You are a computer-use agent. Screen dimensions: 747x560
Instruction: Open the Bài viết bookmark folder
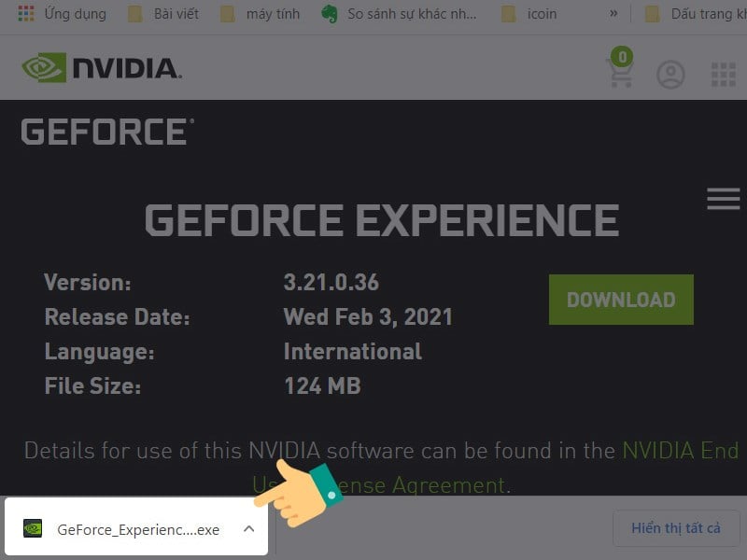pos(163,14)
